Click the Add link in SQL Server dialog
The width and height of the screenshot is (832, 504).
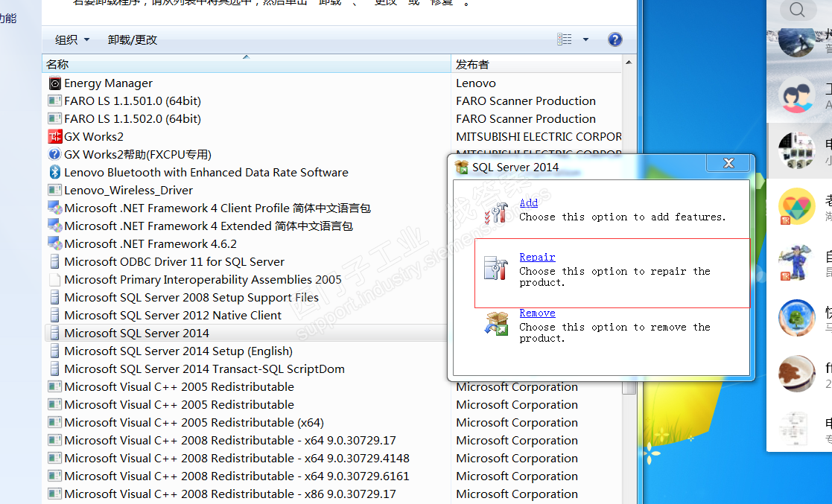pyautogui.click(x=529, y=202)
